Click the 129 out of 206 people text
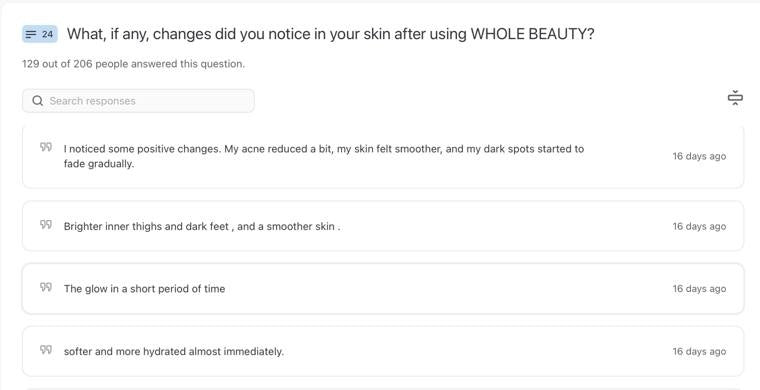This screenshot has width=760, height=390. (133, 64)
